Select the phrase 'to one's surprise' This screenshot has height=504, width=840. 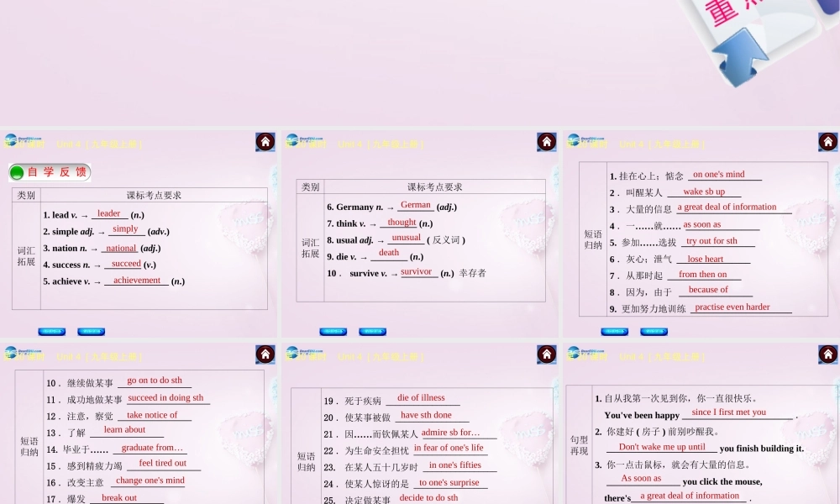(x=449, y=482)
